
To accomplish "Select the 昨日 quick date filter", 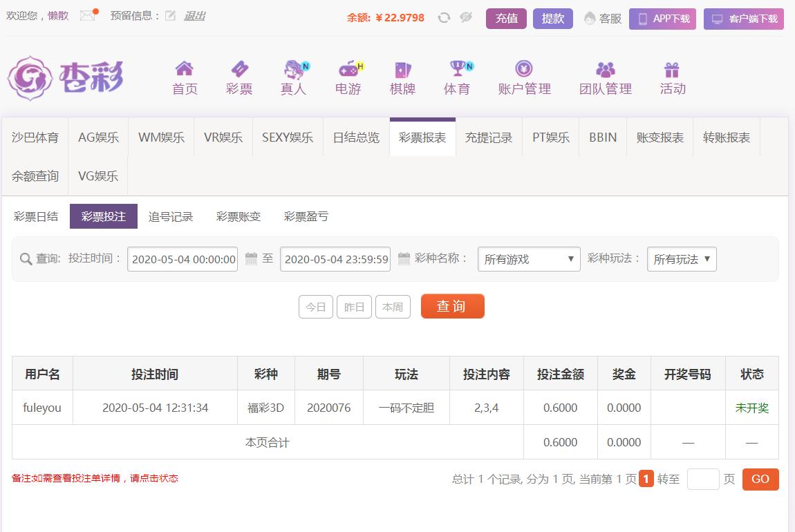I will coord(354,307).
